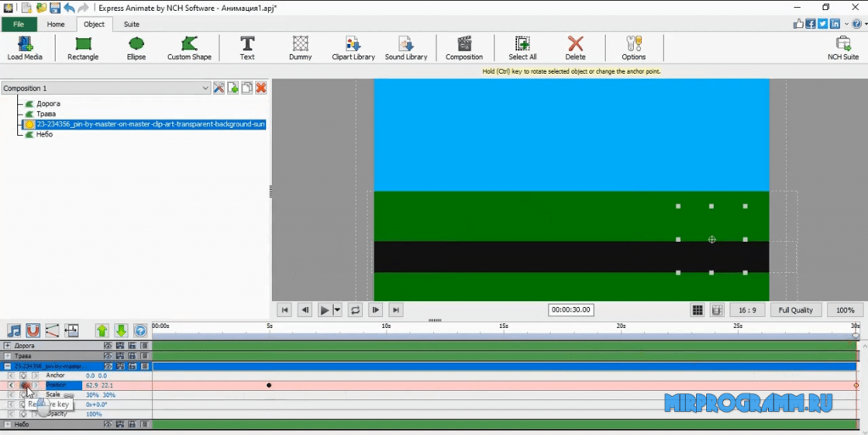868x435 pixels.
Task: Open the Composition 1 dropdown
Action: pyautogui.click(x=206, y=88)
